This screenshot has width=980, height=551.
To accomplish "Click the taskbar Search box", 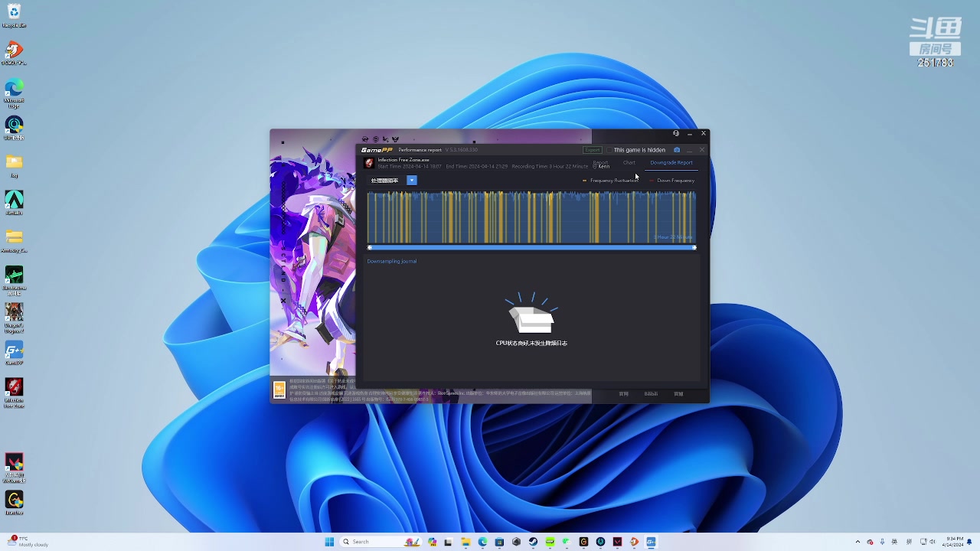I will click(x=381, y=542).
